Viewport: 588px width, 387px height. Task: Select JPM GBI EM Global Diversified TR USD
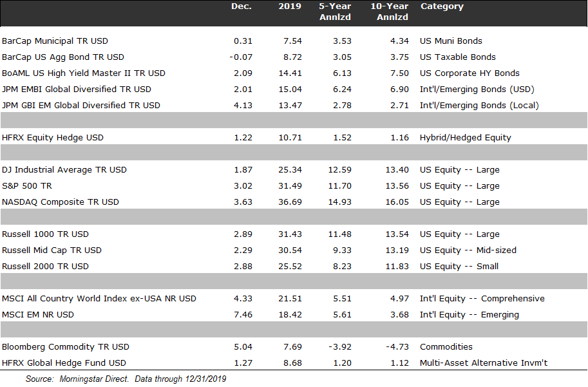(x=81, y=106)
